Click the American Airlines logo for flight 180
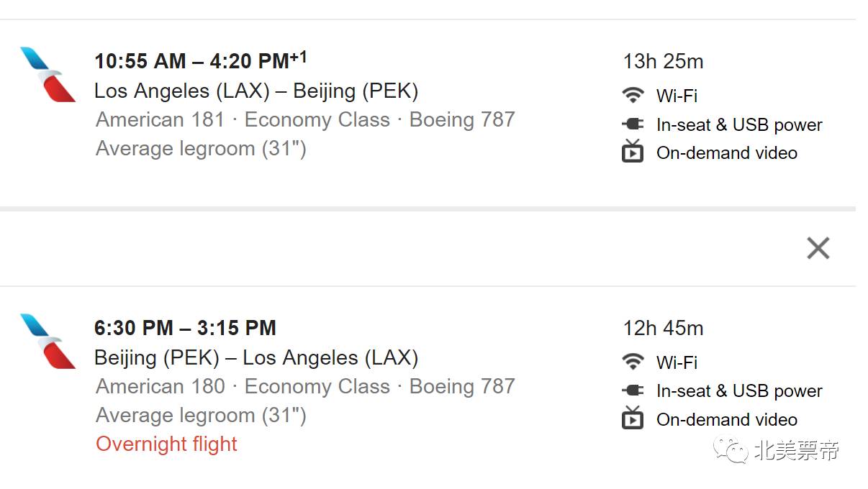 48,341
